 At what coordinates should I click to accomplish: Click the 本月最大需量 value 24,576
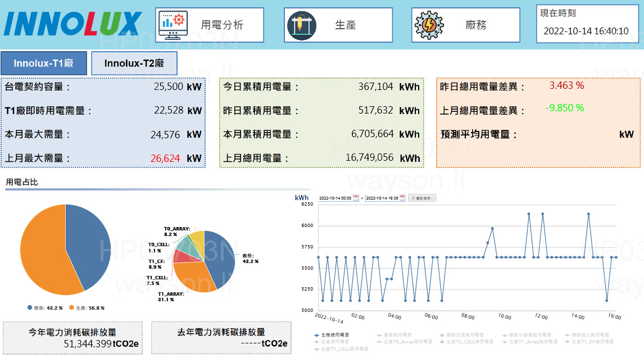coord(165,135)
